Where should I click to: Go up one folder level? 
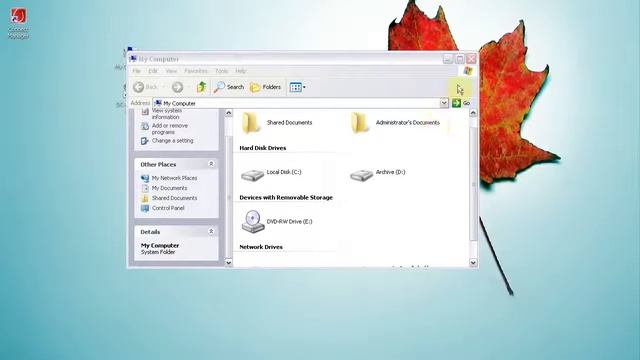(x=201, y=87)
